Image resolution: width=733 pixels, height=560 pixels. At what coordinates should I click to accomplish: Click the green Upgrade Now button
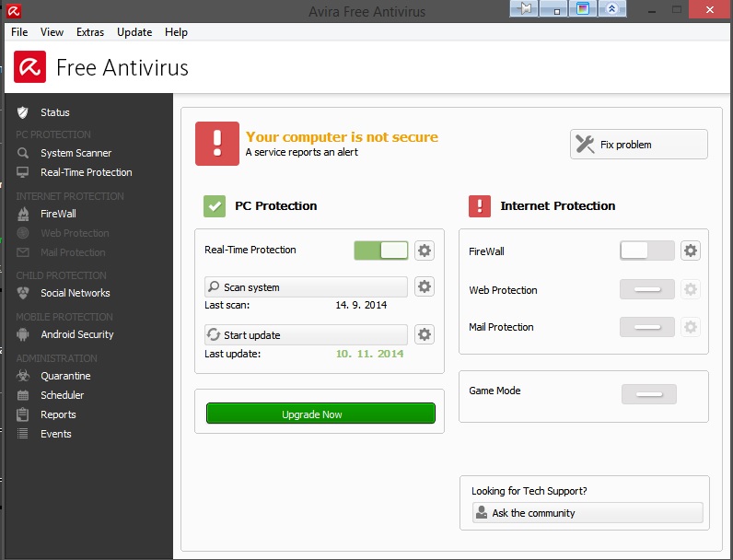click(320, 414)
